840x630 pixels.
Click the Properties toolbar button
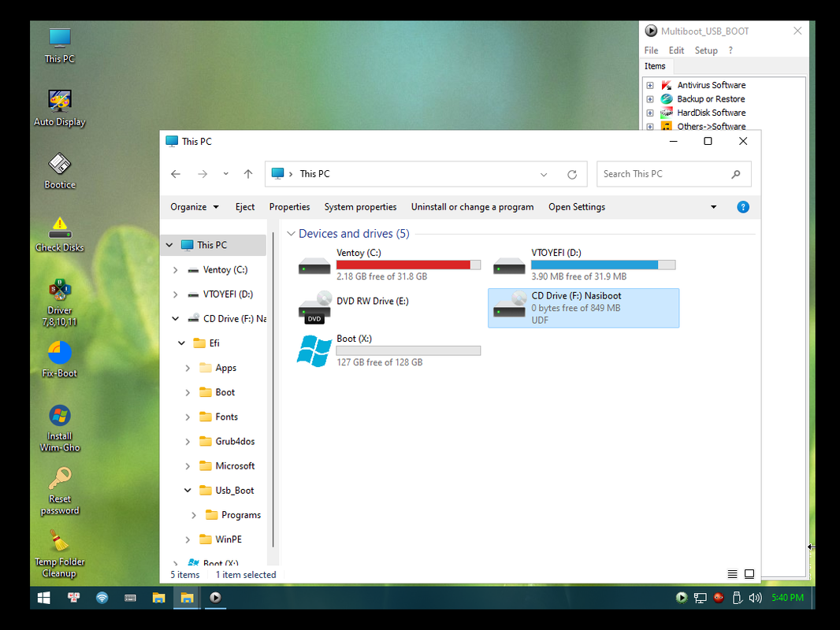click(x=289, y=207)
